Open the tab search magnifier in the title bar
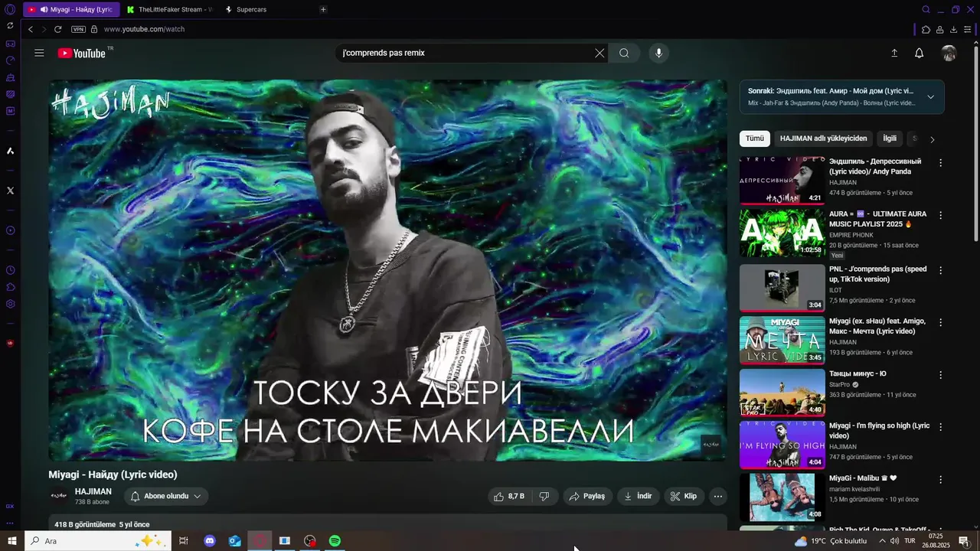Image resolution: width=980 pixels, height=551 pixels. click(x=926, y=9)
